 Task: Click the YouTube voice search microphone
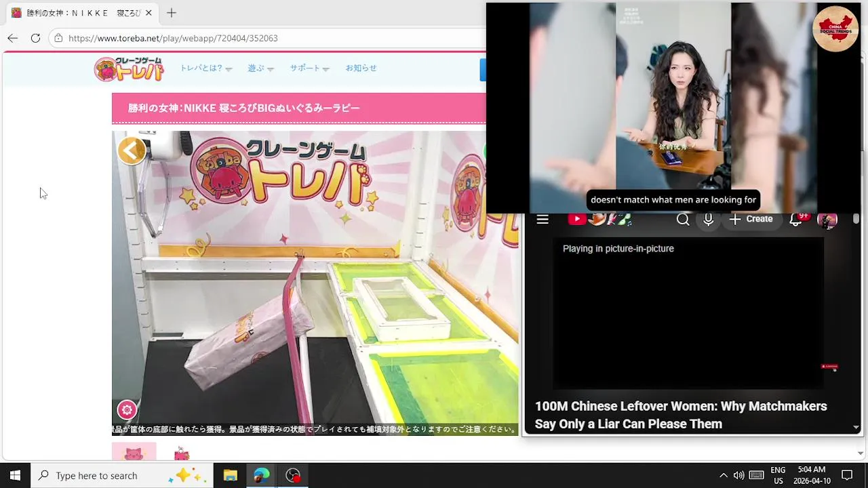click(708, 219)
